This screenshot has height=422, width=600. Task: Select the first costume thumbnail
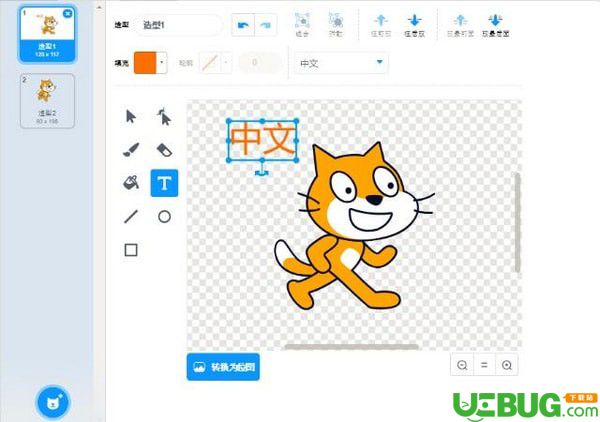click(47, 34)
